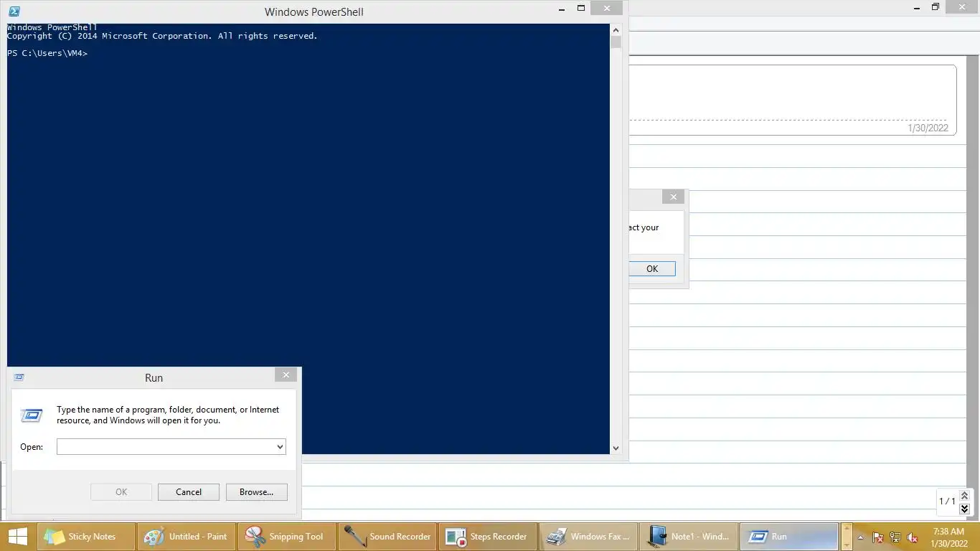Open Snipping Tool from the taskbar
This screenshot has height=551, width=980.
tap(287, 536)
